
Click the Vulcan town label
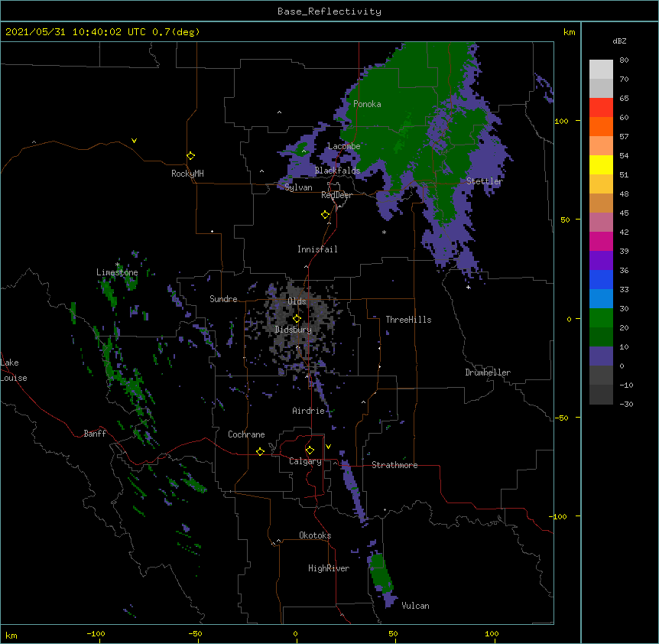click(415, 606)
